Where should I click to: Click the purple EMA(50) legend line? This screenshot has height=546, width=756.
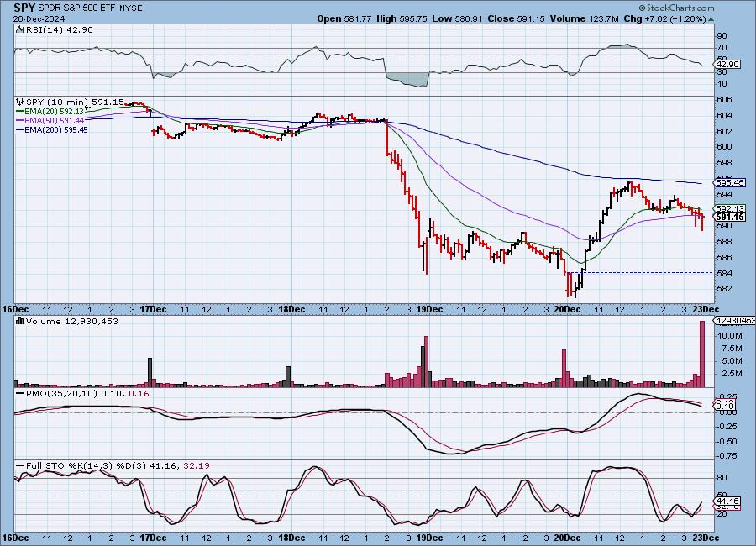(x=20, y=121)
